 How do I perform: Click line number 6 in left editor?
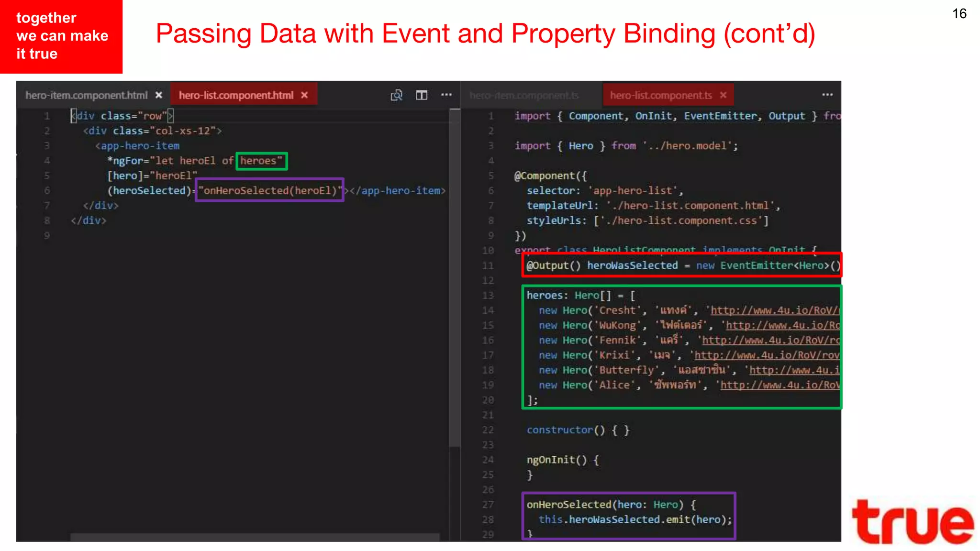[x=47, y=190]
